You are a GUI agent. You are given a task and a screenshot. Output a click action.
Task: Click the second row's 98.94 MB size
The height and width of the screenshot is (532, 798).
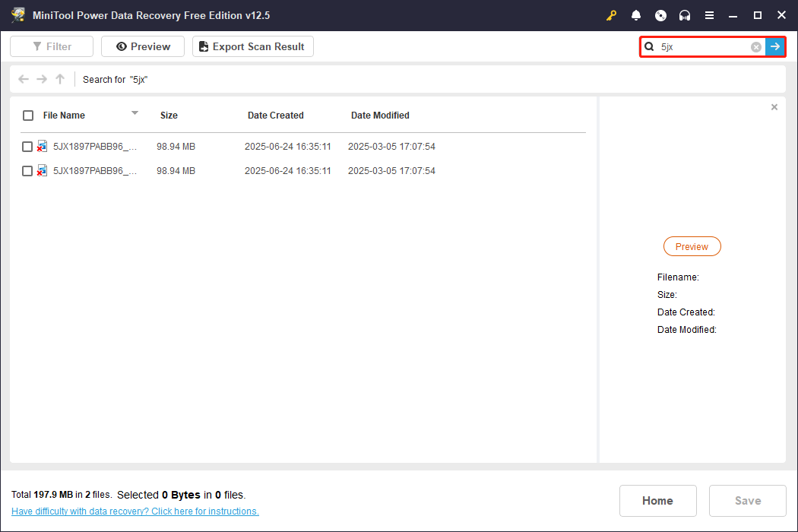pos(176,171)
